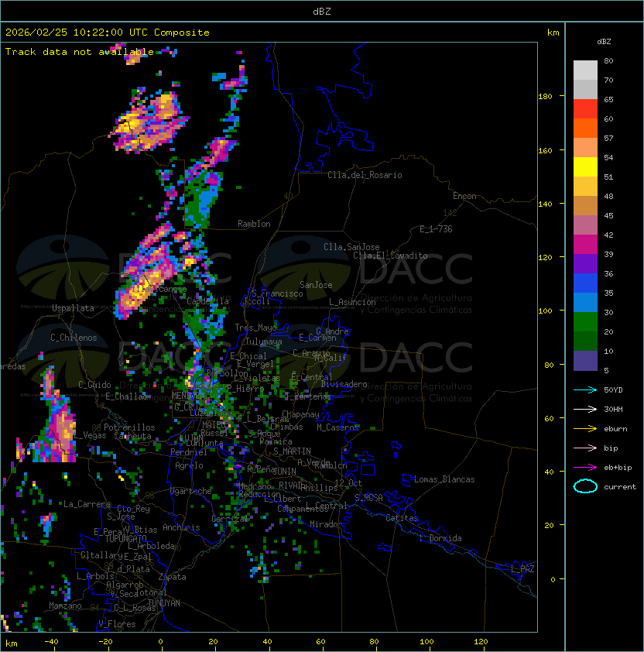Click the 180 km mark on right axis
This screenshot has height=652, width=644.
545,97
